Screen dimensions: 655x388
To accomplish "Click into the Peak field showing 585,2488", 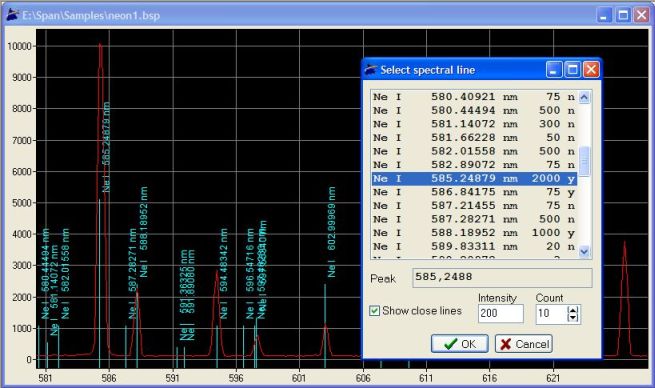I will (502, 277).
